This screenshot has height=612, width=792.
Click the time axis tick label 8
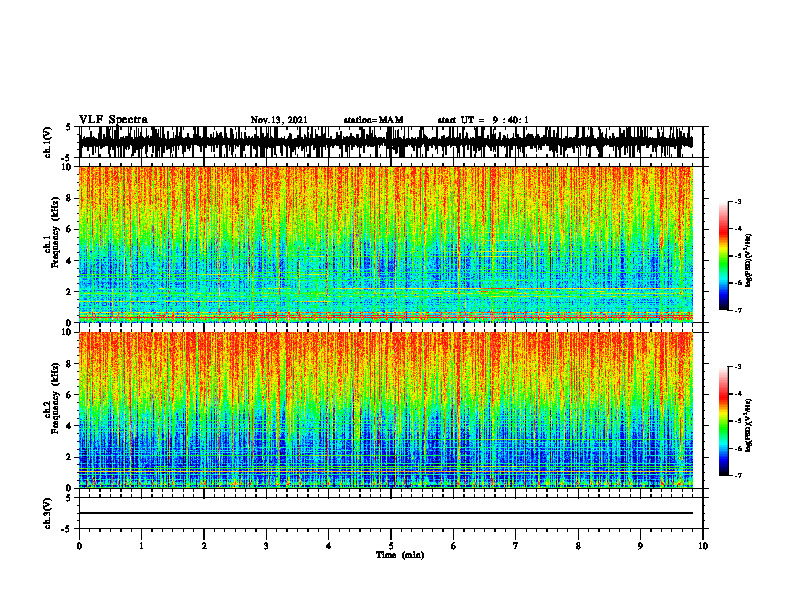pos(578,546)
